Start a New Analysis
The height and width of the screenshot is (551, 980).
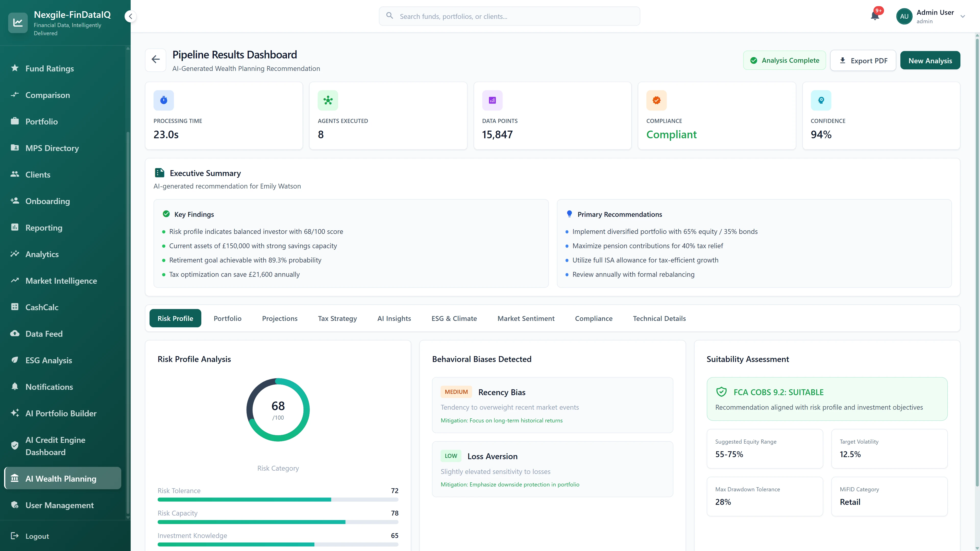(x=930, y=60)
